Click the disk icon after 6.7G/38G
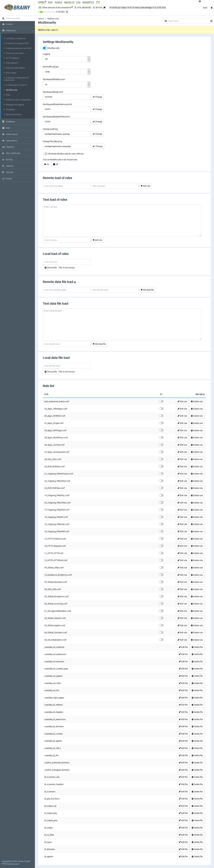The image size is (214, 868). [x=67, y=12]
